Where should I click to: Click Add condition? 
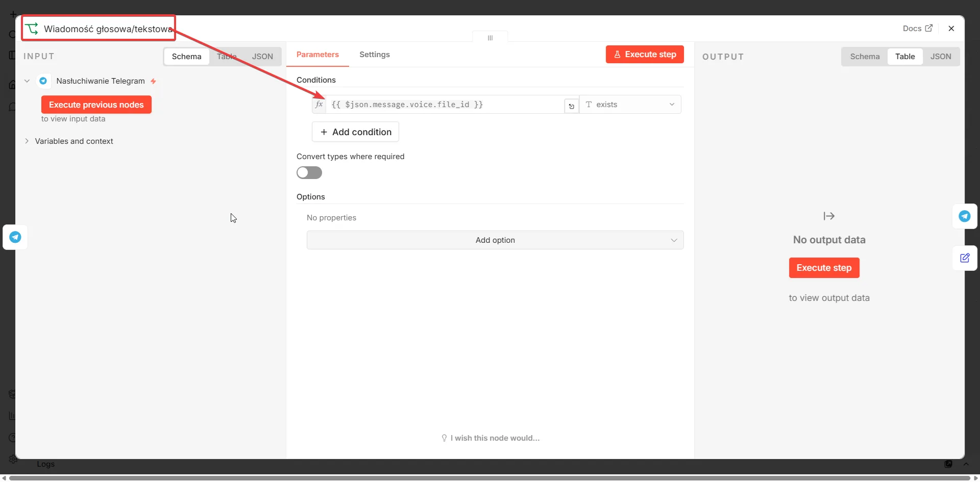pos(355,132)
